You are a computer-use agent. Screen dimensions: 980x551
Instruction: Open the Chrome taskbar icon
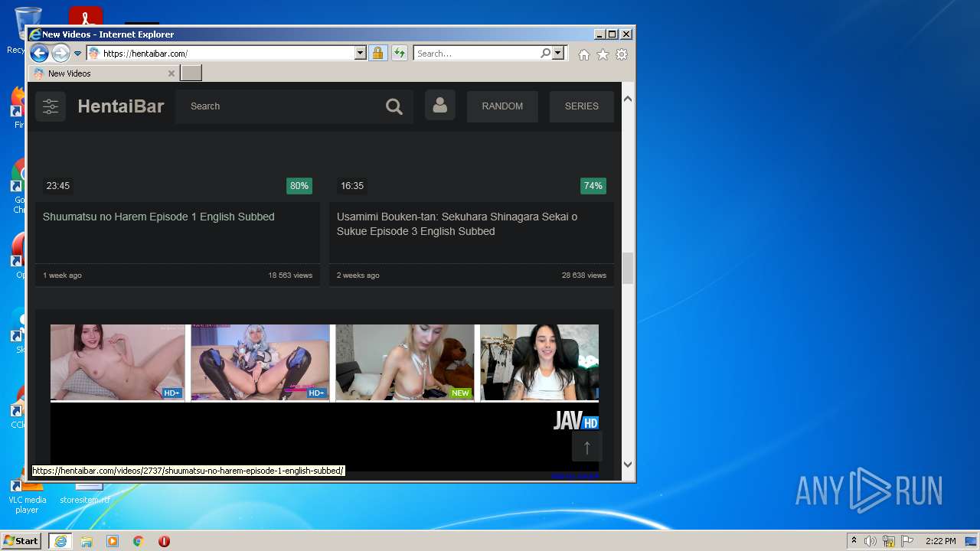[139, 541]
